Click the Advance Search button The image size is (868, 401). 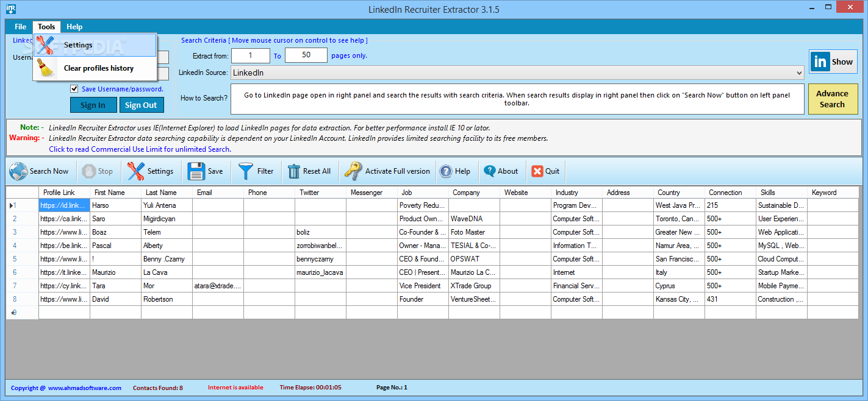tap(832, 99)
